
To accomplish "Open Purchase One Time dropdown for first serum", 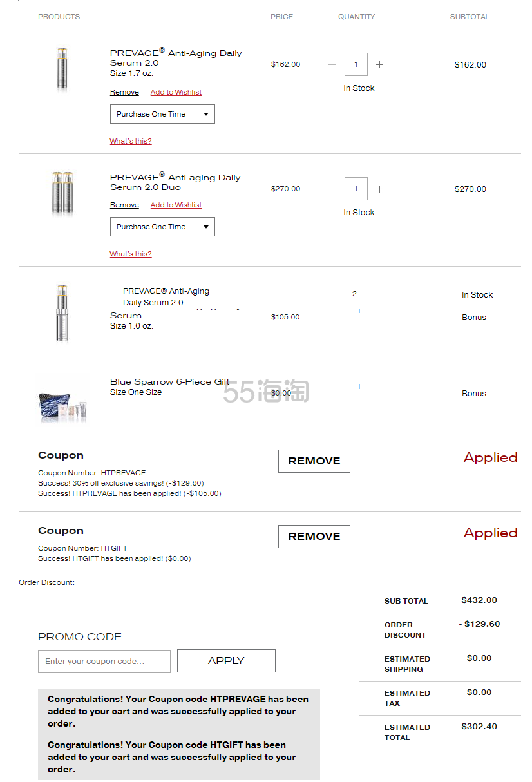I will pos(162,114).
